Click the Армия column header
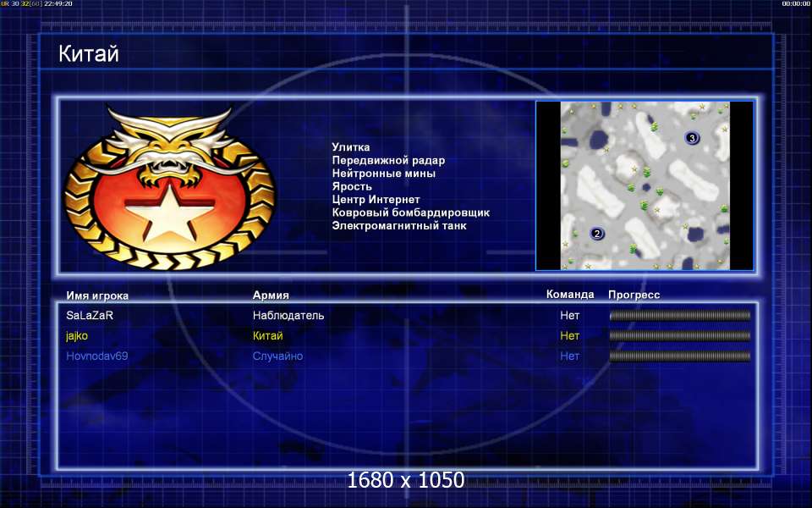Screen dimensions: 812x508 pyautogui.click(x=271, y=295)
